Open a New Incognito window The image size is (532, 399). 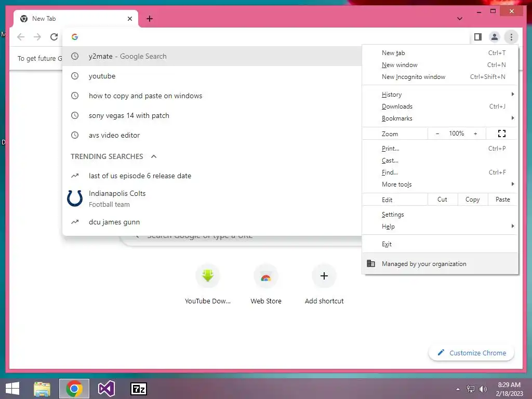[441, 77]
